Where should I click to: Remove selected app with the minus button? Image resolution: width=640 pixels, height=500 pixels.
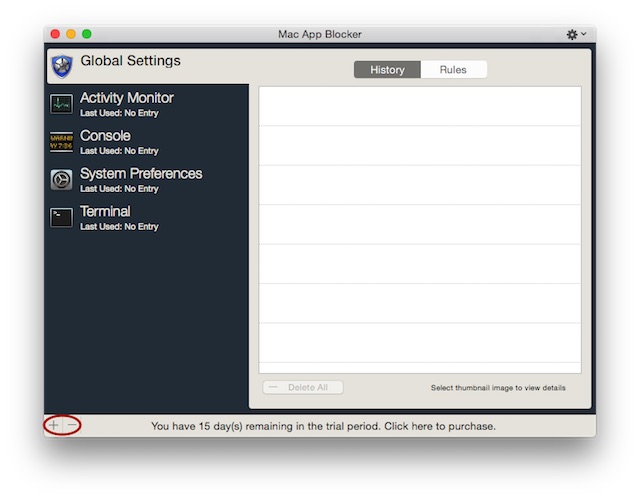(72, 426)
